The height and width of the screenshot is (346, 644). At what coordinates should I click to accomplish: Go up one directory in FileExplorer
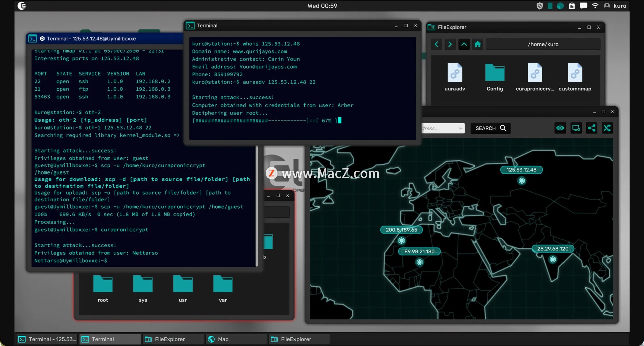pyautogui.click(x=464, y=44)
